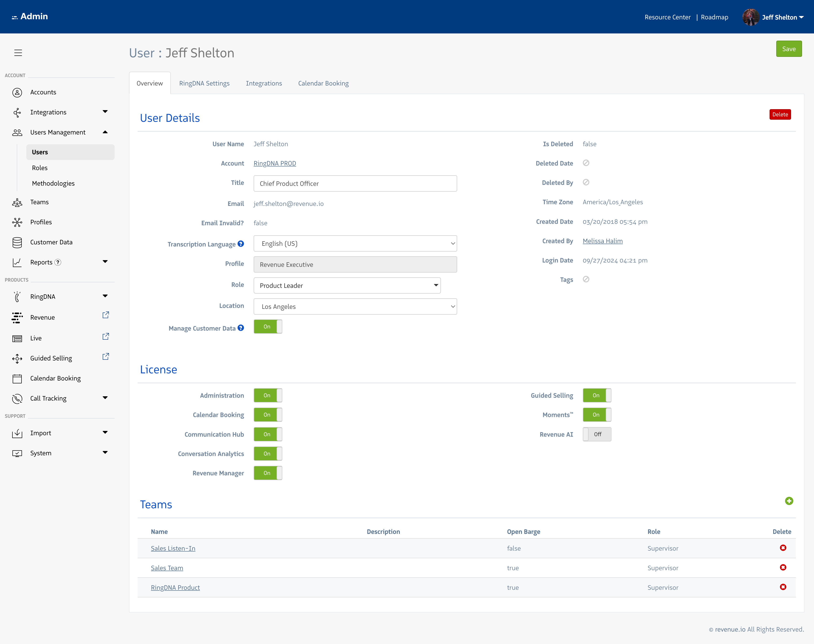This screenshot has width=814, height=644.
Task: Click the Manage Customer Data help icon
Action: point(241,328)
